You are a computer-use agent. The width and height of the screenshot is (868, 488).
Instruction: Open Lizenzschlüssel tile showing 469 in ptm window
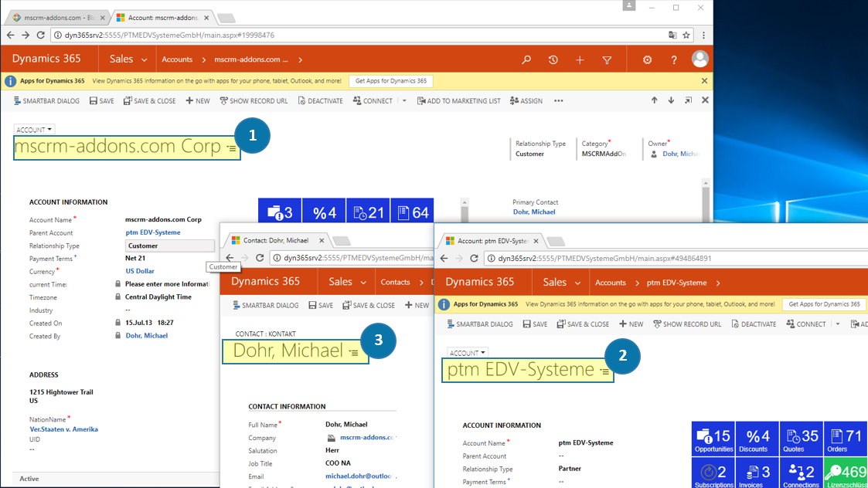[846, 473]
